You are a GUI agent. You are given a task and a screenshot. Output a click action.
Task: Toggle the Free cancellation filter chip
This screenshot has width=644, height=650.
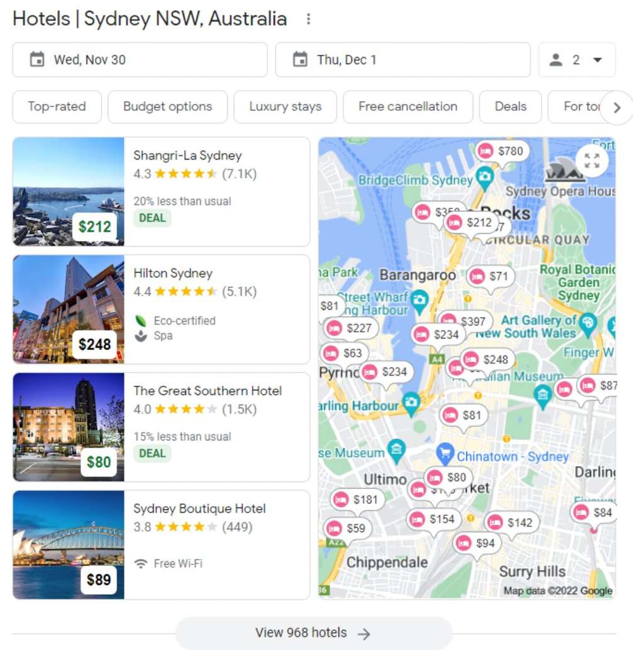tap(408, 107)
